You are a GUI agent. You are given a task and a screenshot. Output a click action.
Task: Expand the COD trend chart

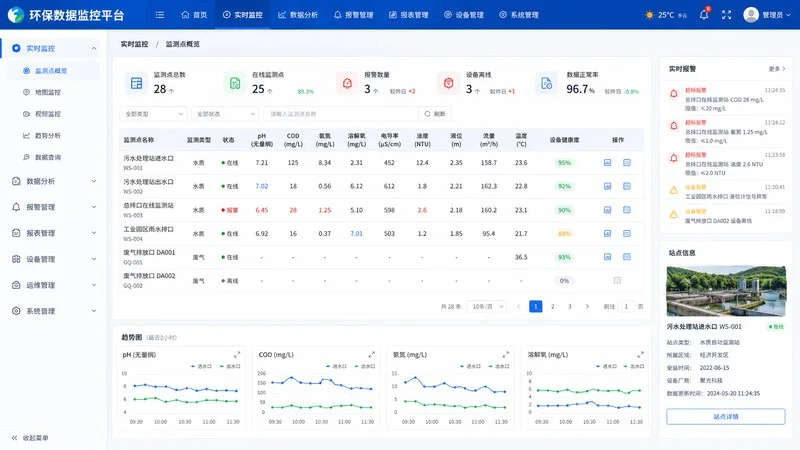point(371,354)
